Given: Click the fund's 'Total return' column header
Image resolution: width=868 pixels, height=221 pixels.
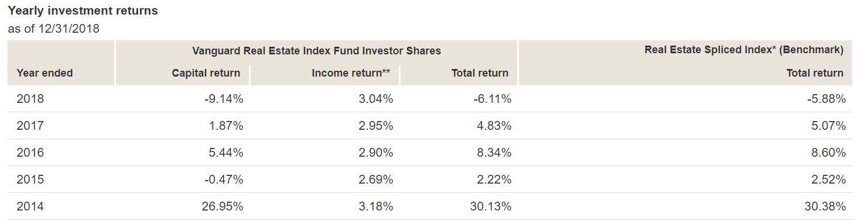Looking at the screenshot, I should [x=480, y=73].
